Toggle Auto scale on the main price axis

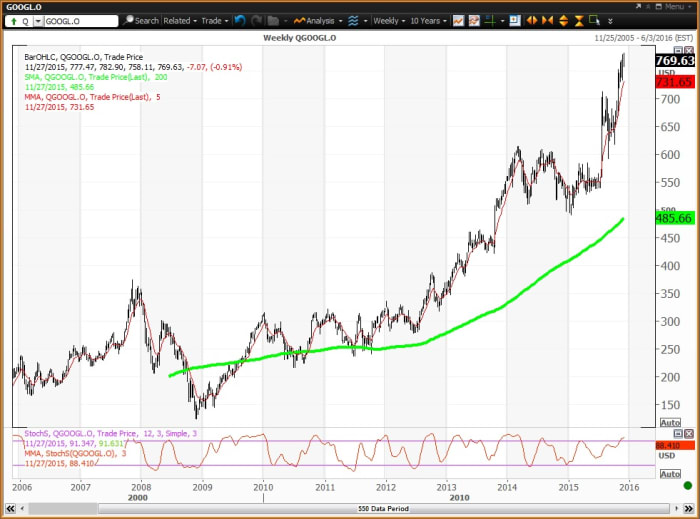click(669, 423)
